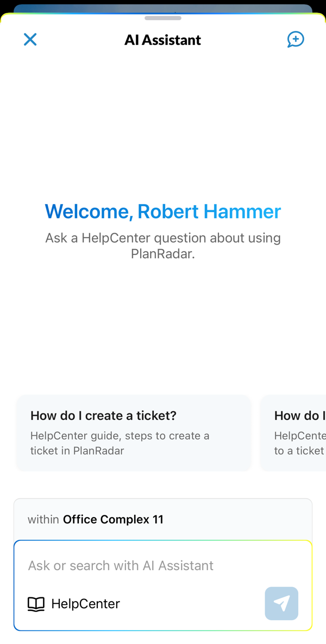Tap the 'Office Complex 11' project name
The image size is (326, 644).
tap(113, 519)
